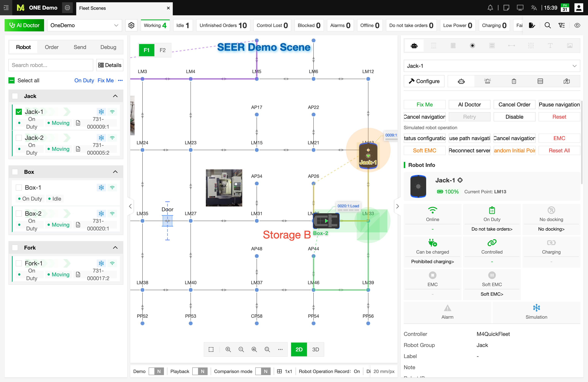The height and width of the screenshot is (382, 588).
Task: Open the map location tab icon next to Configure
Action: point(567,81)
